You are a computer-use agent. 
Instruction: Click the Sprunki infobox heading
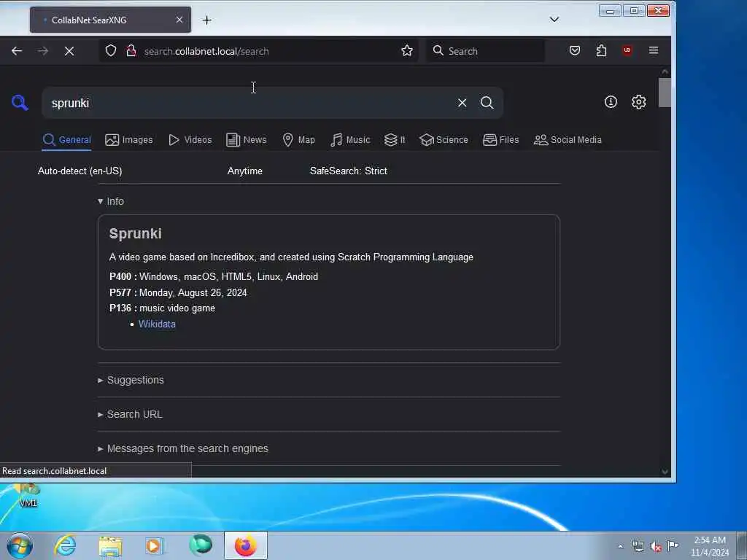click(x=135, y=233)
